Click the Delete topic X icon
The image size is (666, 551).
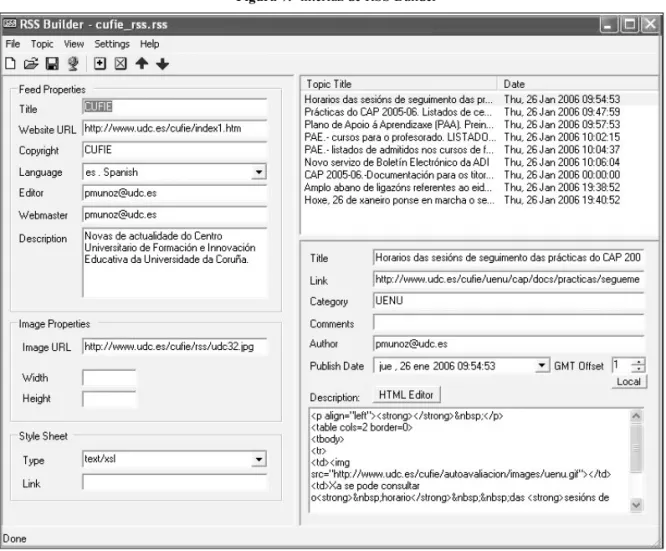[121, 64]
